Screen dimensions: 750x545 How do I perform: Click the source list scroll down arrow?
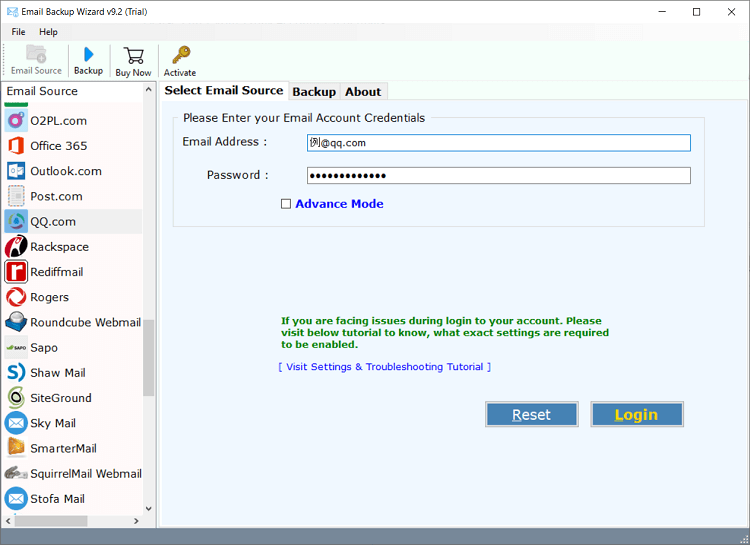click(148, 509)
